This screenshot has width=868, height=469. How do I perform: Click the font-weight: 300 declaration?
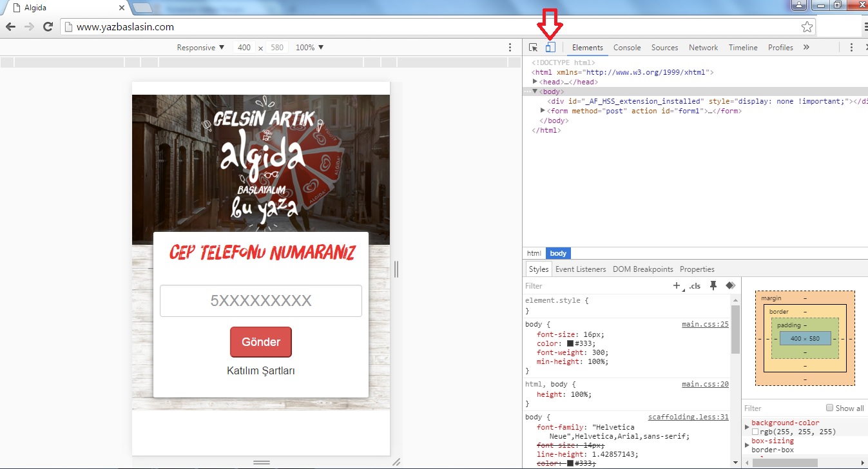coord(572,352)
